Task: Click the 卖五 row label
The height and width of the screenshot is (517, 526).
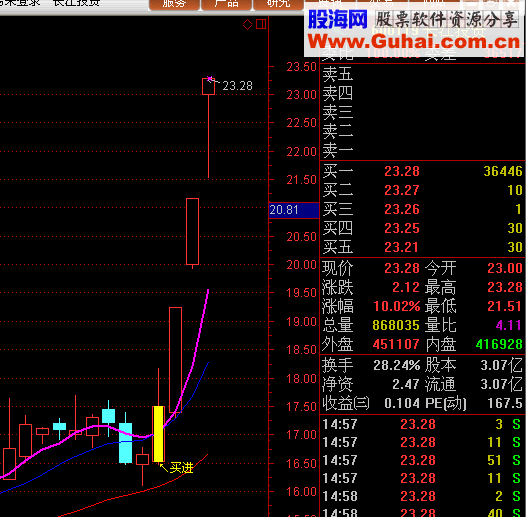Action: [x=337, y=74]
